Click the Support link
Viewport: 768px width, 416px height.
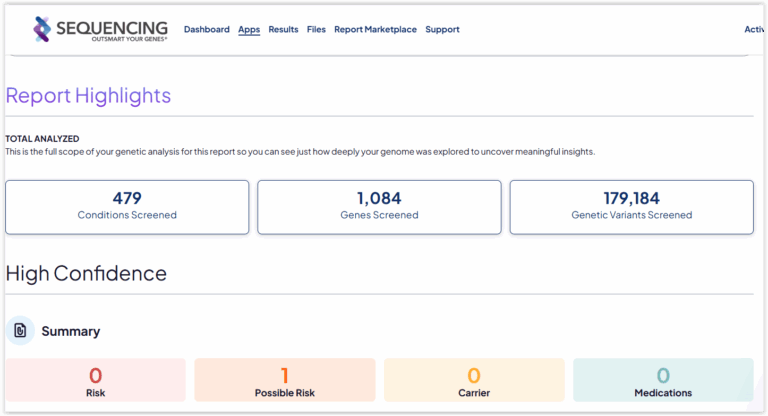coord(442,30)
